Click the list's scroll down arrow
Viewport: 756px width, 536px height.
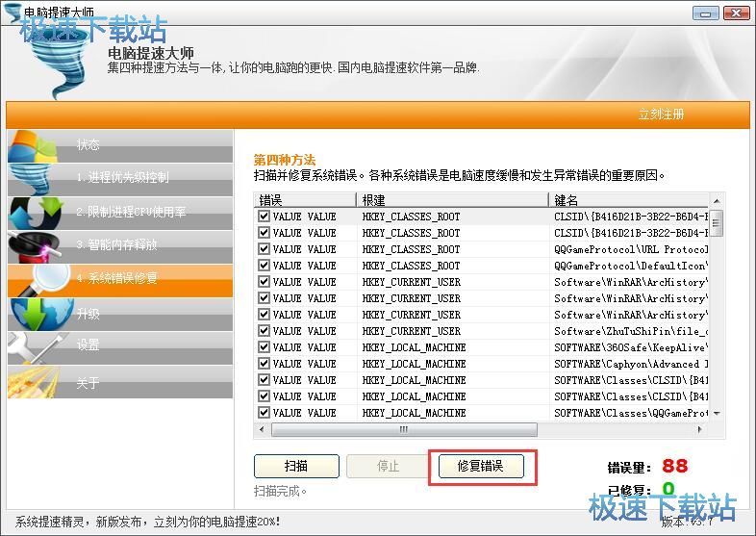717,414
